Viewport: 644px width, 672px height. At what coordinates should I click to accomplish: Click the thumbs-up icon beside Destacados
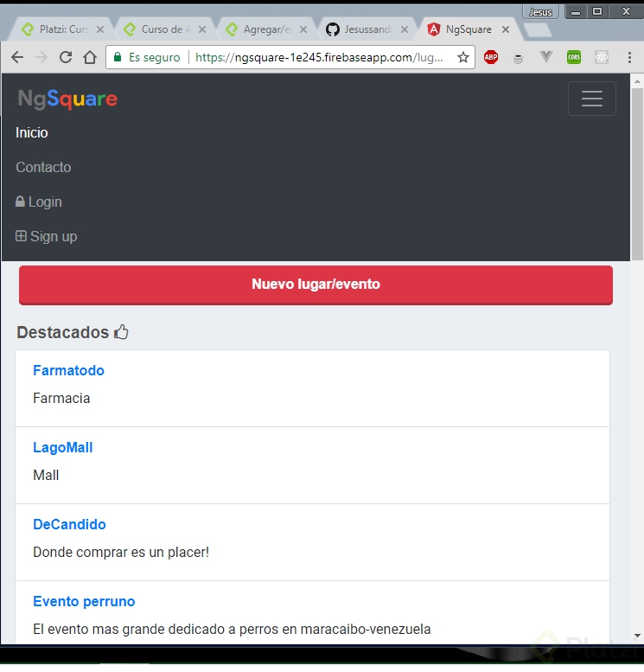pyautogui.click(x=121, y=332)
